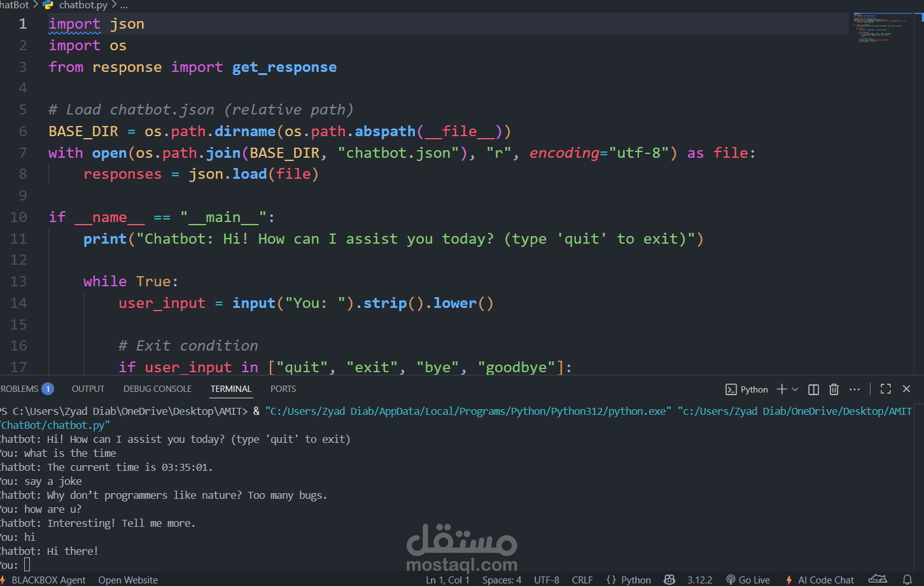924x586 pixels.
Task: Click 'The current time is 03:35:01.' output
Action: [130, 468]
